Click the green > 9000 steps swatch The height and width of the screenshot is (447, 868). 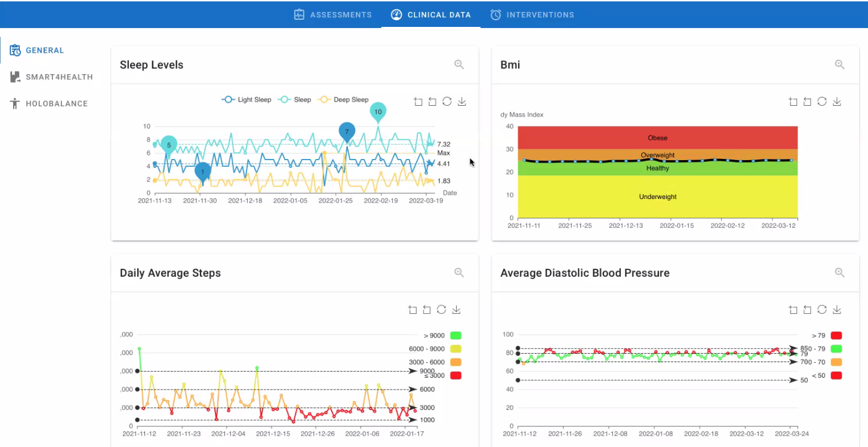456,336
